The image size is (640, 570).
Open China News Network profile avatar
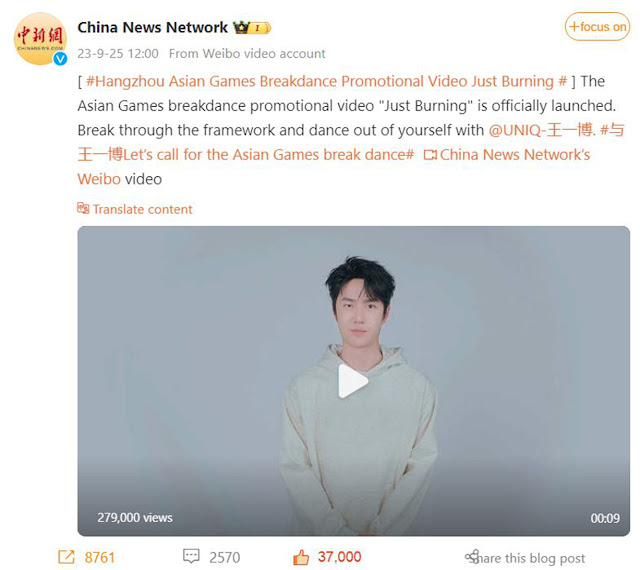pos(40,38)
